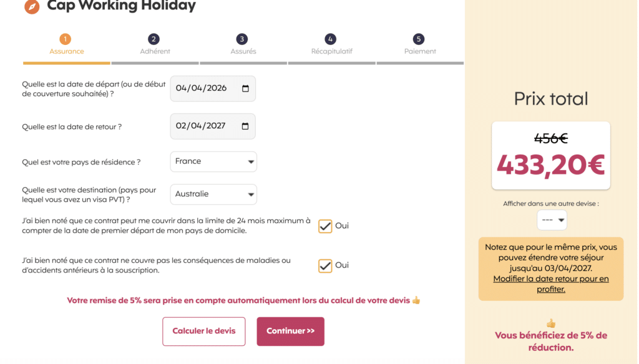Image resolution: width=639 pixels, height=364 pixels.
Task: Expand the destination Australie dropdown
Action: pyautogui.click(x=213, y=194)
